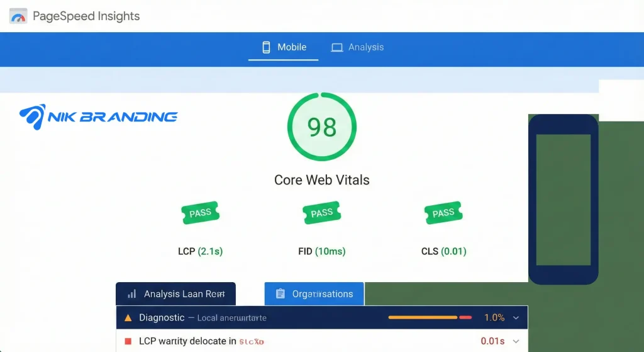Click the Diagnostic warning triangle icon

pyautogui.click(x=128, y=318)
